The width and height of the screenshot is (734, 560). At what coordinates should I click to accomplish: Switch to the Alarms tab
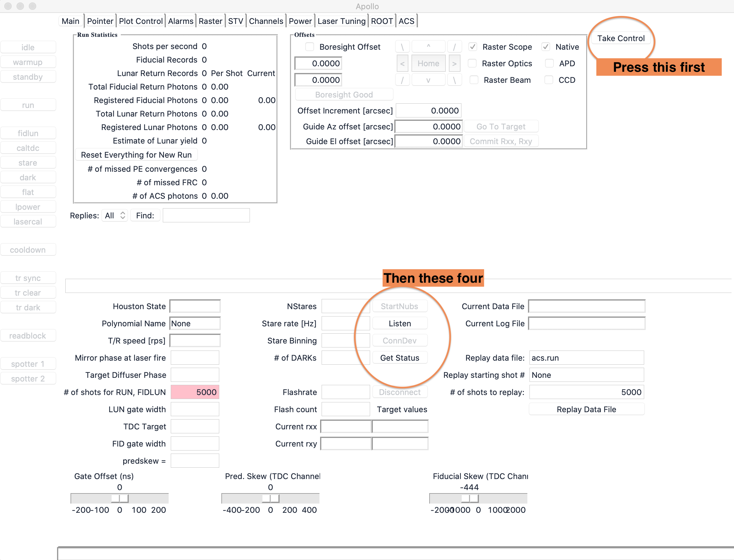[181, 21]
